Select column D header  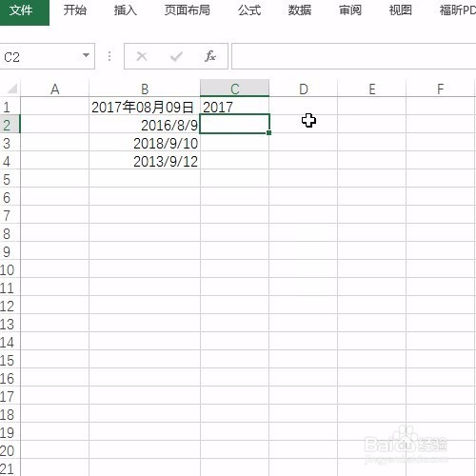pyautogui.click(x=304, y=89)
